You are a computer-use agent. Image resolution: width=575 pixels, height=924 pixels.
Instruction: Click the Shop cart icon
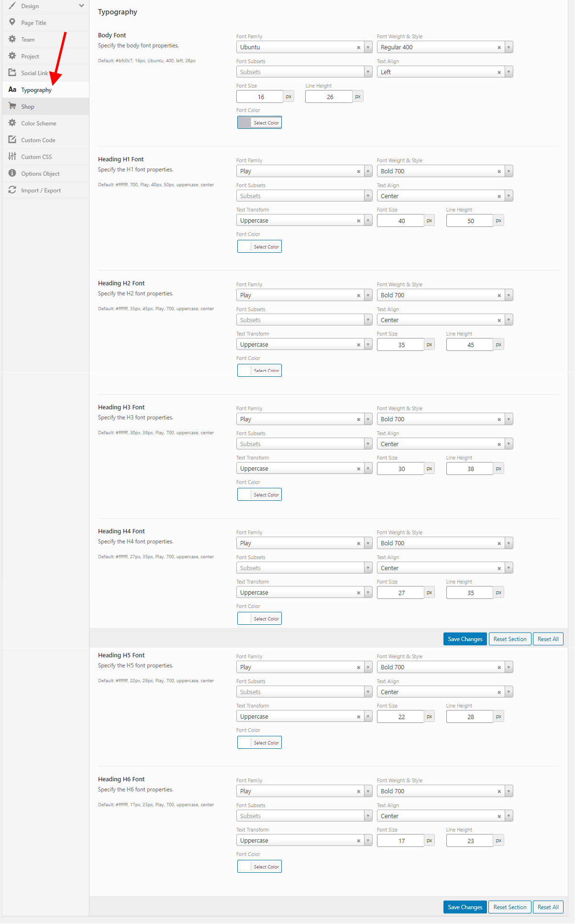coord(12,106)
